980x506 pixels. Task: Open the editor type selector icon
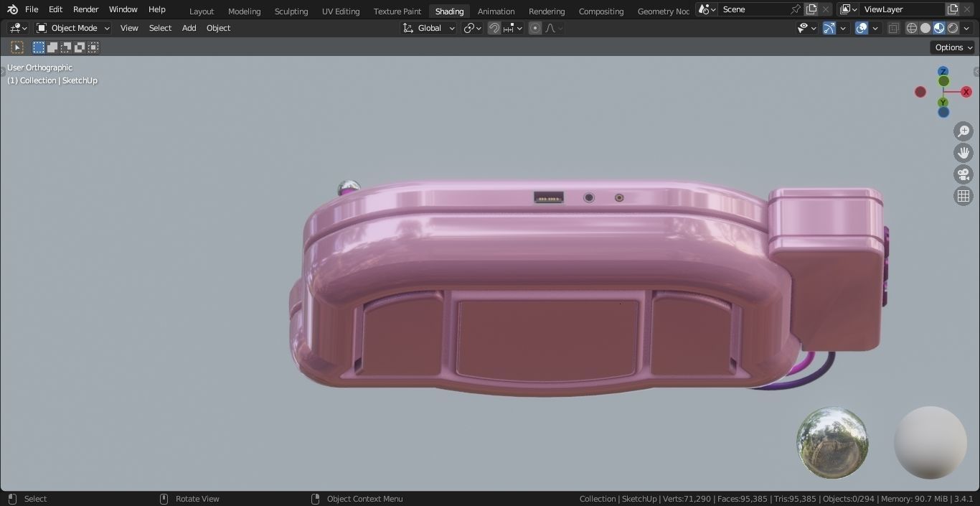pos(16,28)
